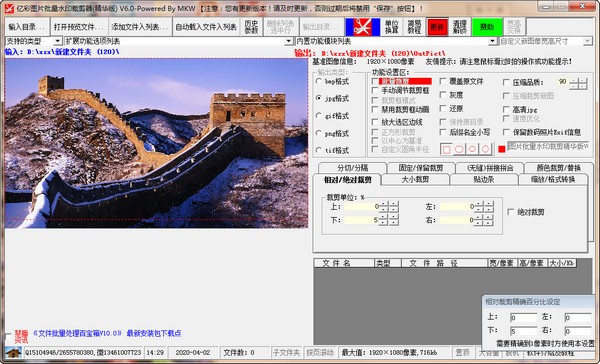This screenshot has width=600, height=364.
Task: Click 输入目录 input directory button
Action: (27, 27)
